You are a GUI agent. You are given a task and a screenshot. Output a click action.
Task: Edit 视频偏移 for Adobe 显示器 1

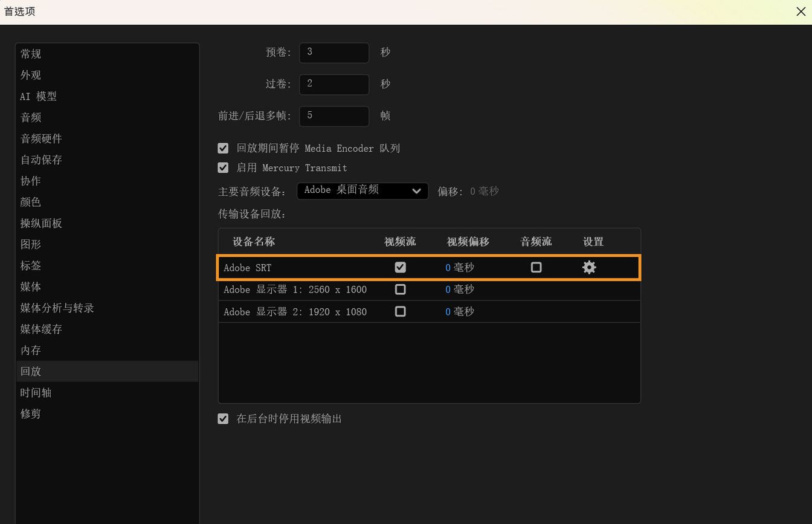click(459, 289)
